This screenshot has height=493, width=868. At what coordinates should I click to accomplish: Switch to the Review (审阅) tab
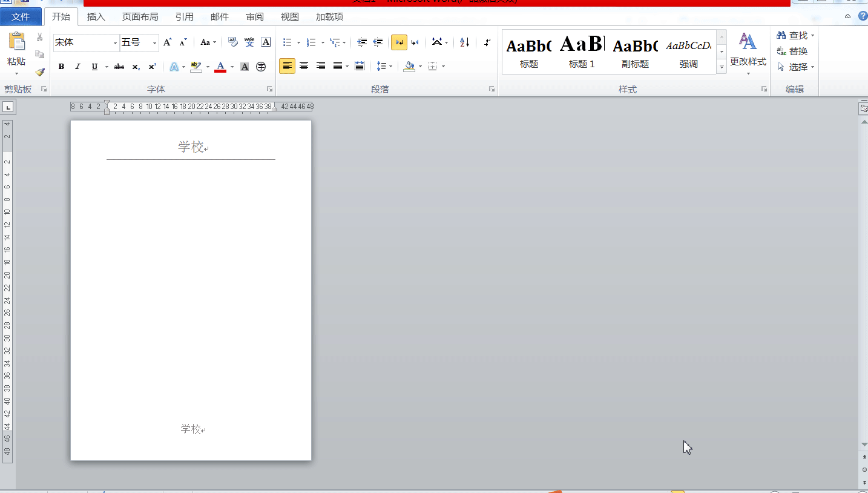(255, 17)
